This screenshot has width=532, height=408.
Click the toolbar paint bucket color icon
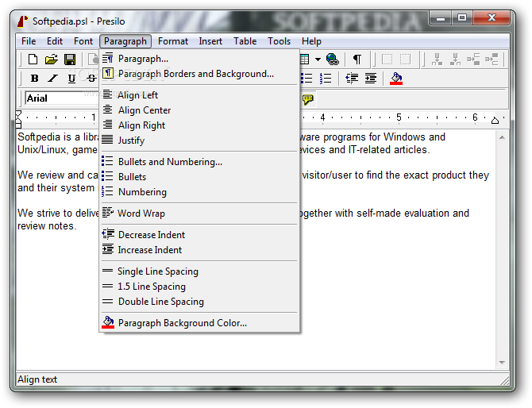[396, 79]
